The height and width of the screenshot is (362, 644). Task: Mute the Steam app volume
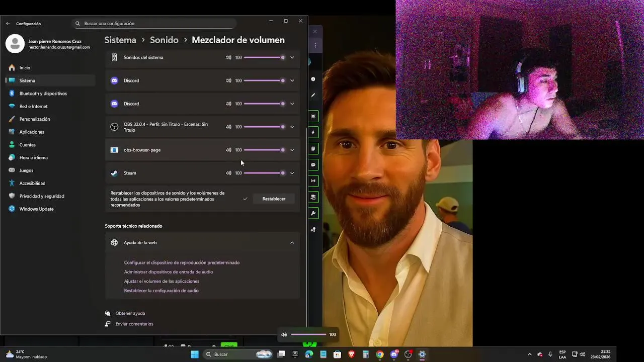(228, 173)
